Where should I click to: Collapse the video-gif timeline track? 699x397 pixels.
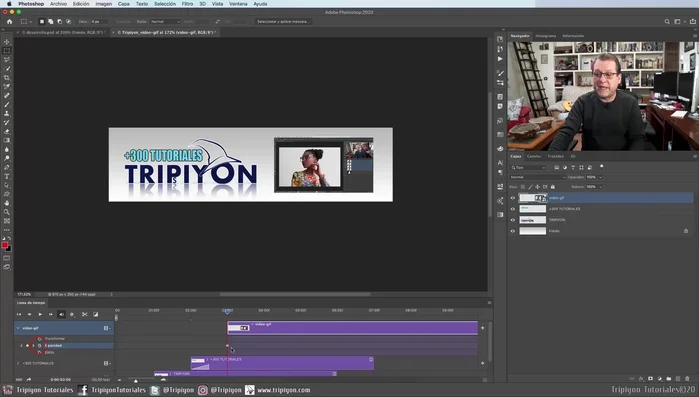(18, 328)
